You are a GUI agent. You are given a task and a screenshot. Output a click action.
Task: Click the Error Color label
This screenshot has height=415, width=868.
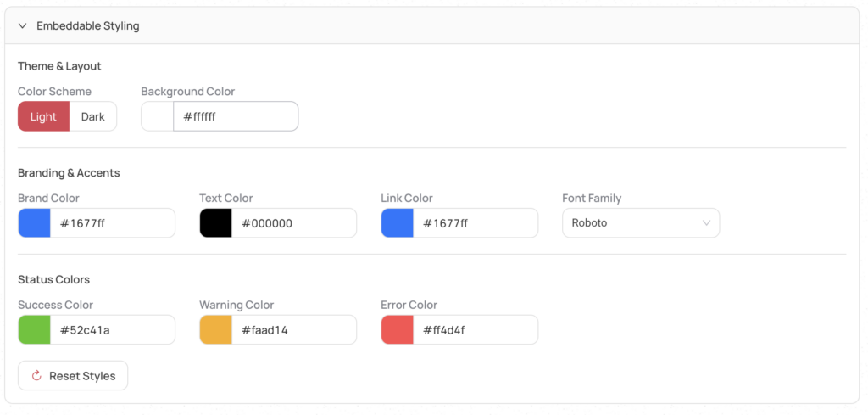[409, 305]
